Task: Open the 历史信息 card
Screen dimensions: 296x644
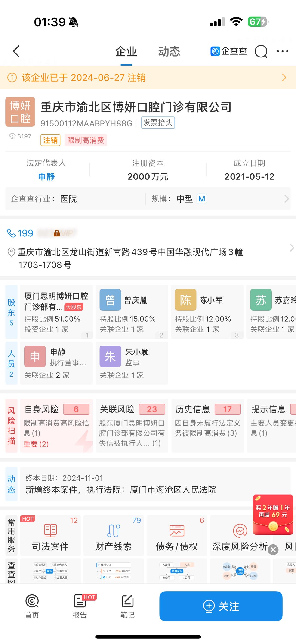Action: [208, 425]
